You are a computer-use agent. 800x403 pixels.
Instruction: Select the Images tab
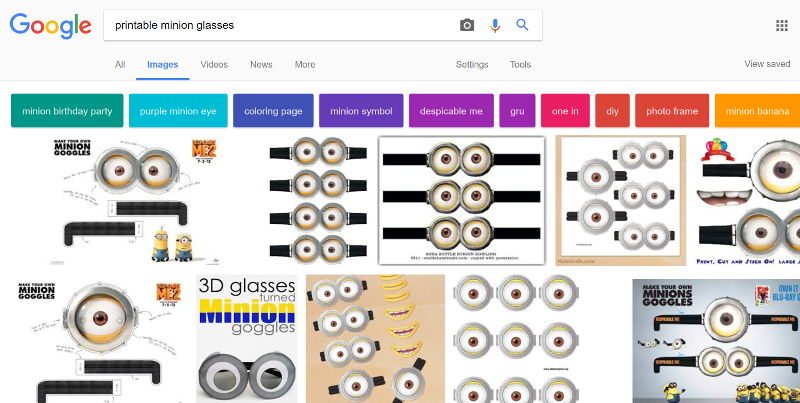coord(163,65)
